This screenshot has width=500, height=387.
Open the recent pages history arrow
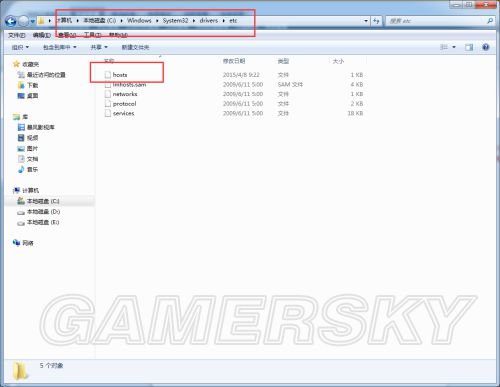[33, 22]
